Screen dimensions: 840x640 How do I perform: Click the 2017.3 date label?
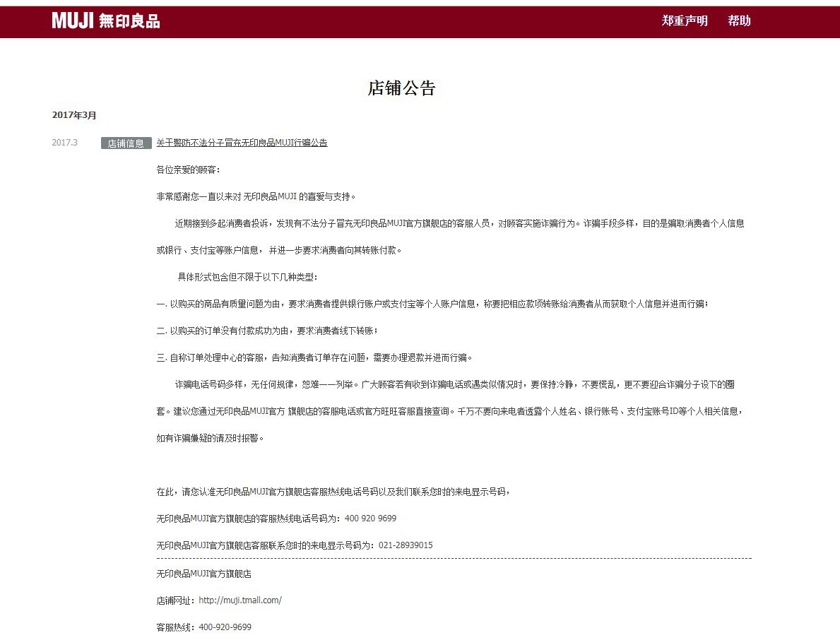point(65,143)
